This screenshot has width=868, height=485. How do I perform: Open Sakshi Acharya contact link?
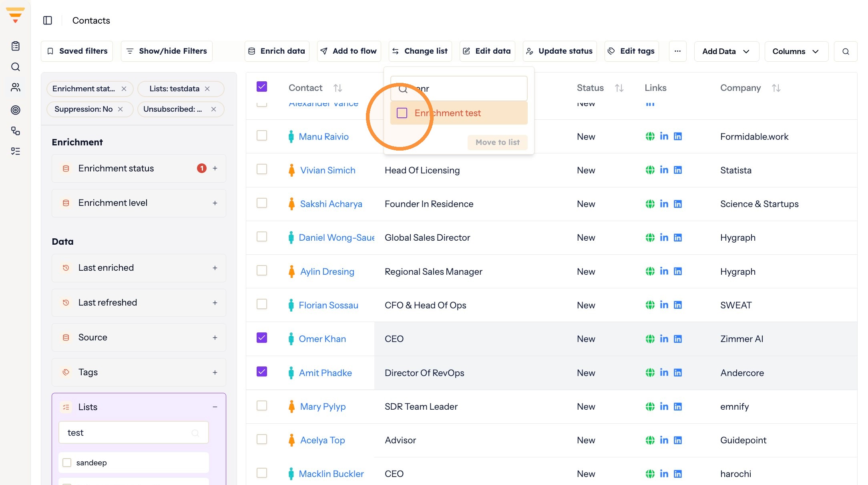(x=331, y=204)
